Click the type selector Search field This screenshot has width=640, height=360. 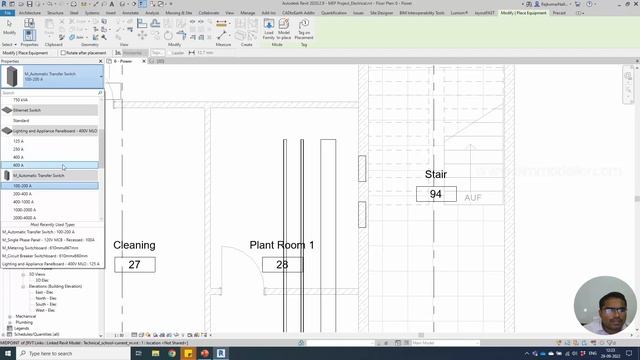pyautogui.click(x=49, y=93)
